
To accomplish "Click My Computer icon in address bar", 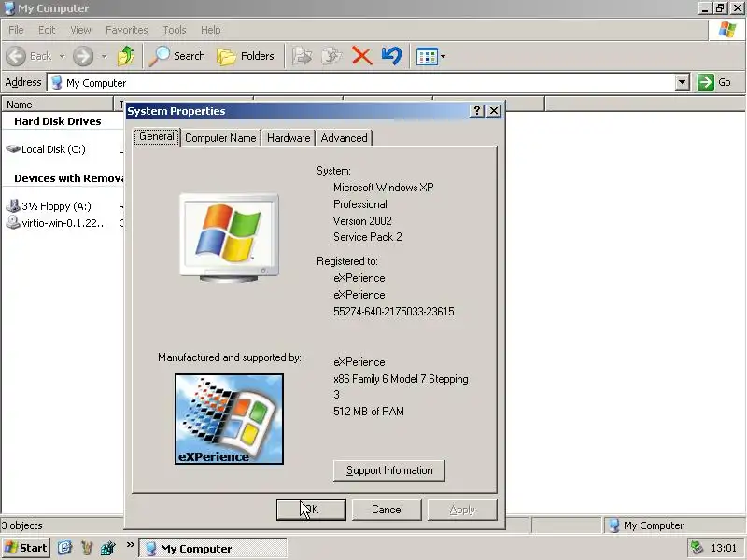I will click(57, 82).
